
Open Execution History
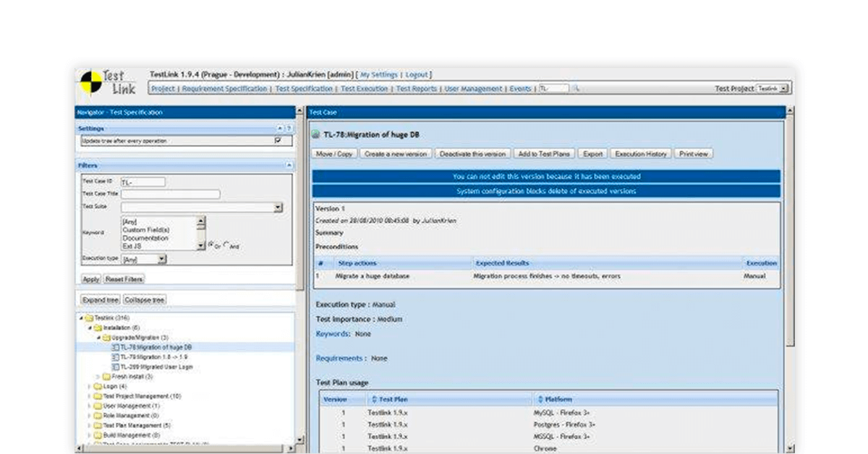pos(640,154)
